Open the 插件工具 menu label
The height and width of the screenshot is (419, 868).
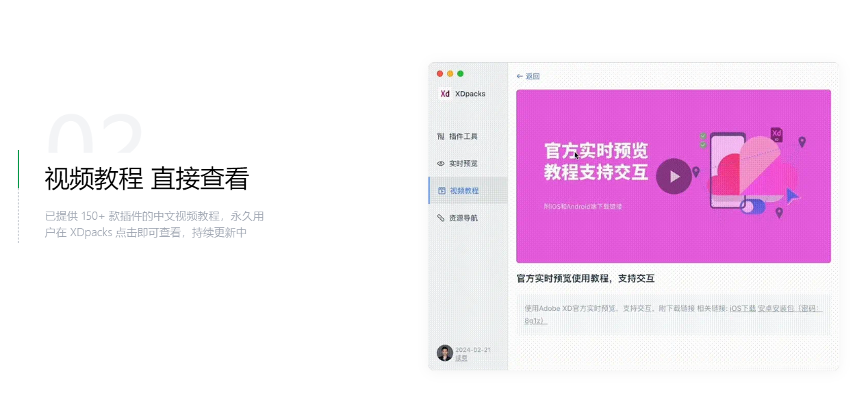click(463, 136)
